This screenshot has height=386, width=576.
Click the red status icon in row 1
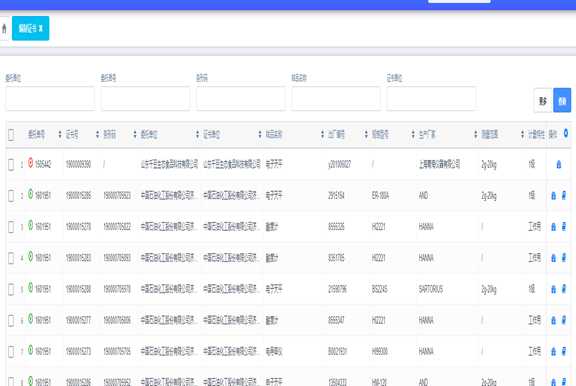point(30,162)
